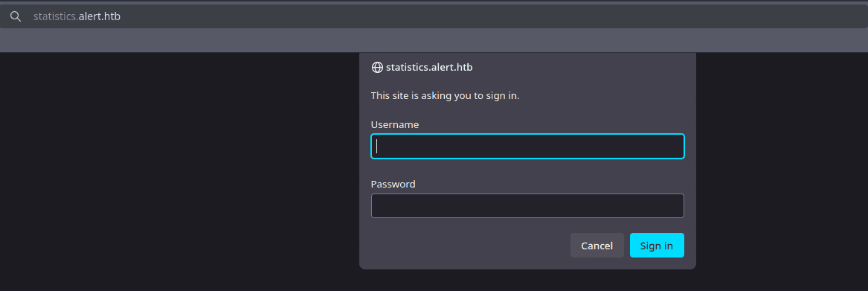Click the statistics.alert.htb heading in dialog

[429, 68]
